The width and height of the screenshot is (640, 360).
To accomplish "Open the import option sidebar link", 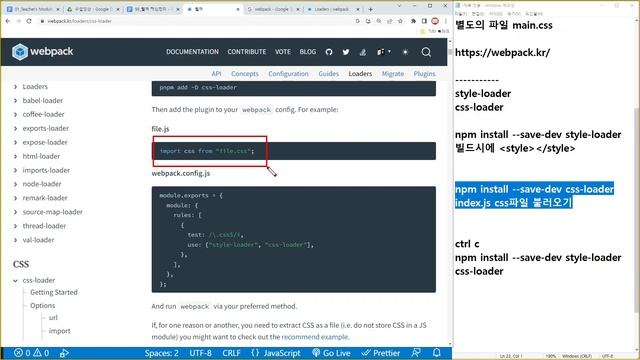I will (59, 331).
